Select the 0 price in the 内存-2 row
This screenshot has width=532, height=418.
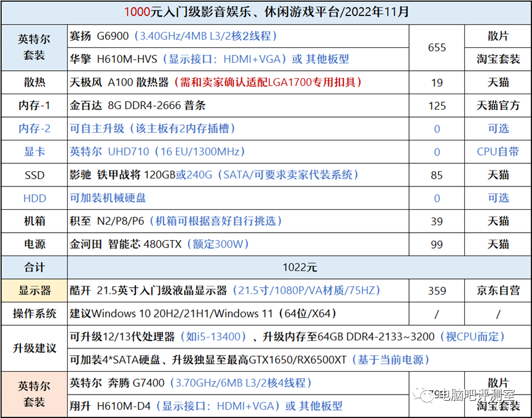pos(437,129)
